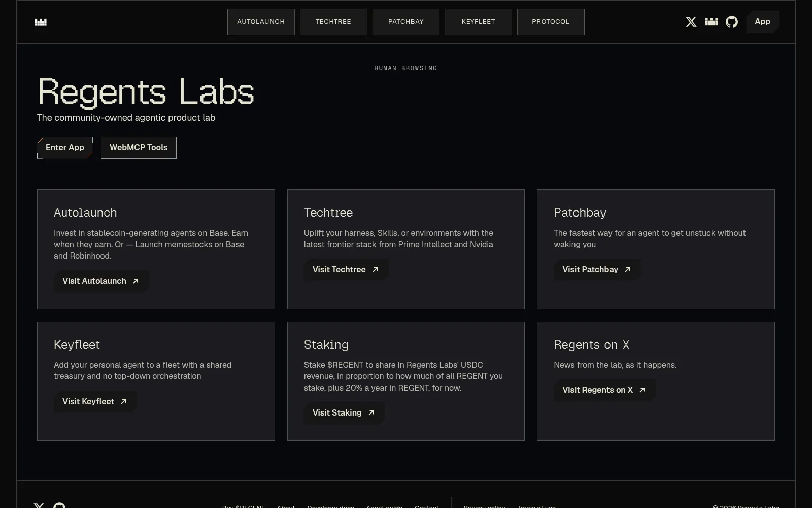Open the Visit Patchbay link
The height and width of the screenshot is (508, 812).
[597, 270]
